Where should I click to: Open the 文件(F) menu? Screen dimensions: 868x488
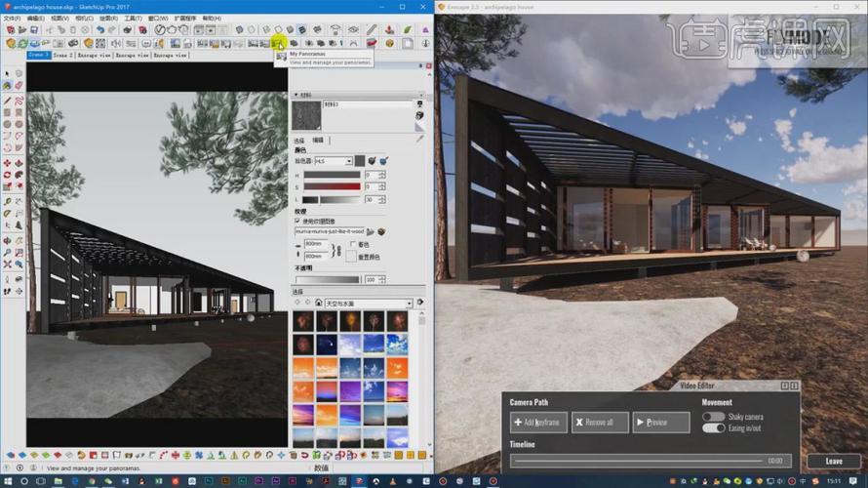(x=13, y=19)
